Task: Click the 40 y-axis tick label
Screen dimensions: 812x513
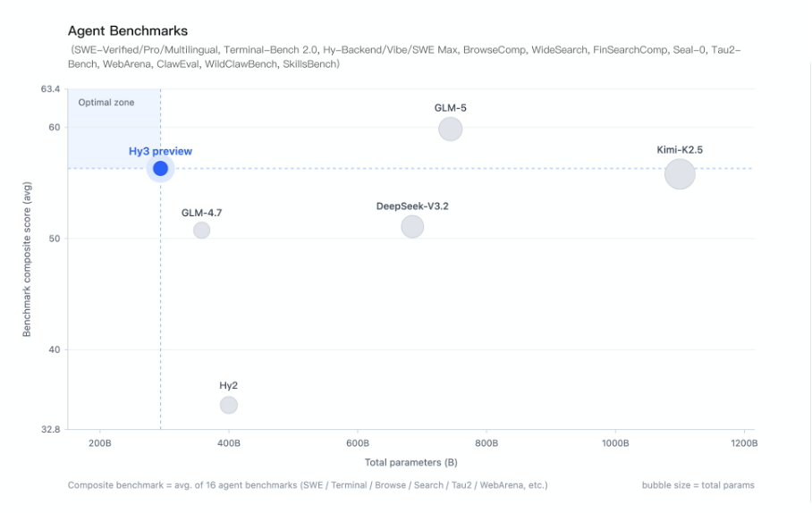Action: [54, 349]
